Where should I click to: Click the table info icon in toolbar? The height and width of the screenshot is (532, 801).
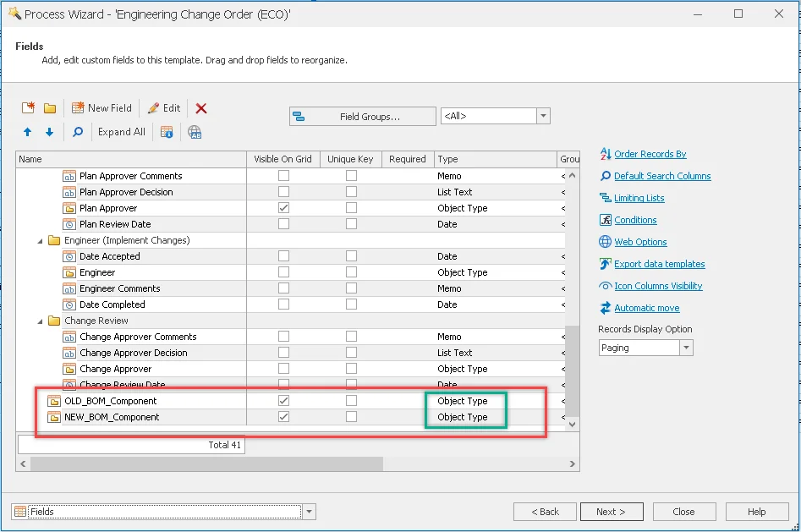coord(167,132)
